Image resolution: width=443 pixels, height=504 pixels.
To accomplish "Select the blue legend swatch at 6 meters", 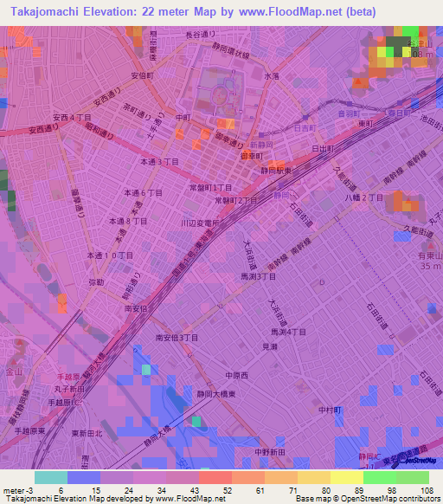I will coord(84,478).
